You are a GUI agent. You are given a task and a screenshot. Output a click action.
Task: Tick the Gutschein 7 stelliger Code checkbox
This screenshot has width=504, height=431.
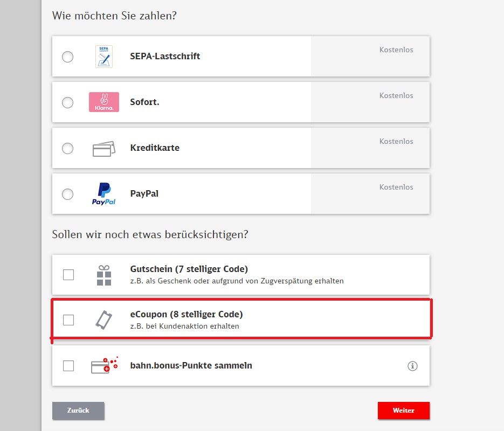[68, 275]
